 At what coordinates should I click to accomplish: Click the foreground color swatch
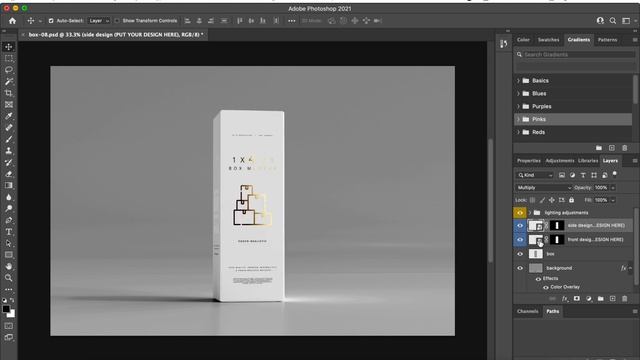pos(6,309)
